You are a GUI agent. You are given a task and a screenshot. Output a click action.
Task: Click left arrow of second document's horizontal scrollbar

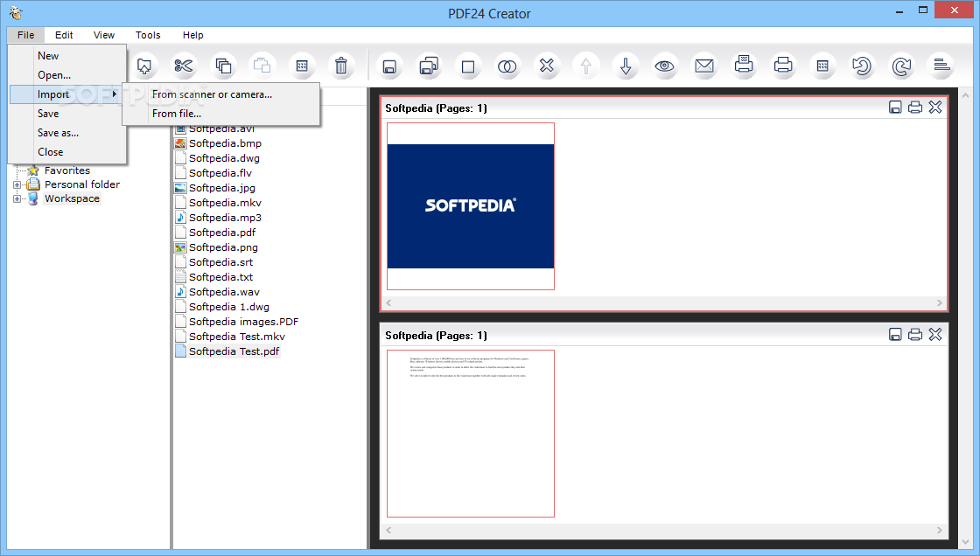point(388,531)
